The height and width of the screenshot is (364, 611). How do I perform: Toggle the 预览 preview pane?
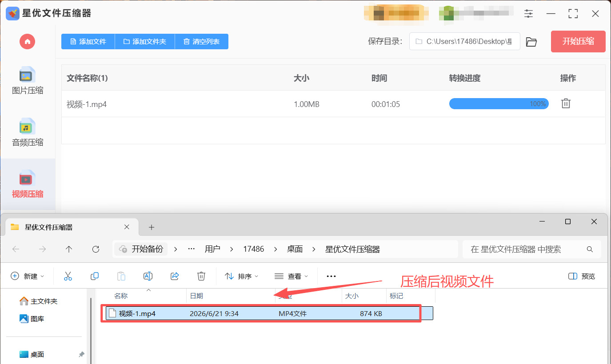582,276
